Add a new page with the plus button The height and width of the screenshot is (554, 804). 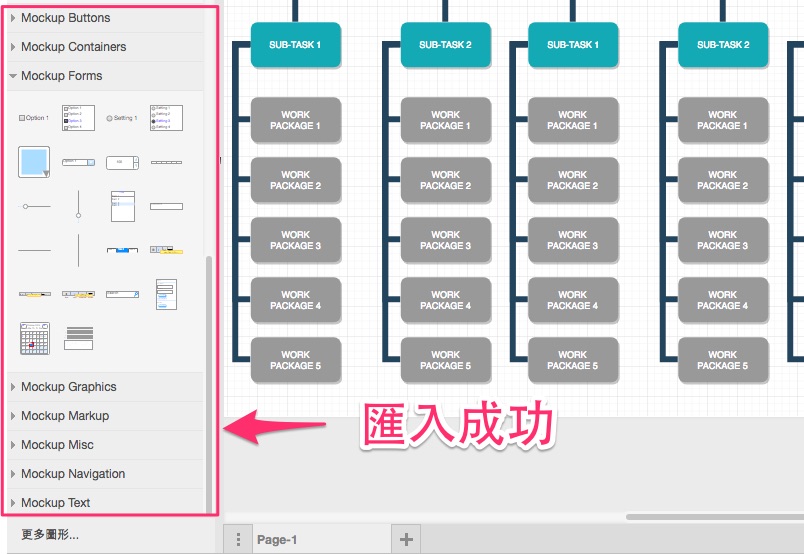click(406, 540)
